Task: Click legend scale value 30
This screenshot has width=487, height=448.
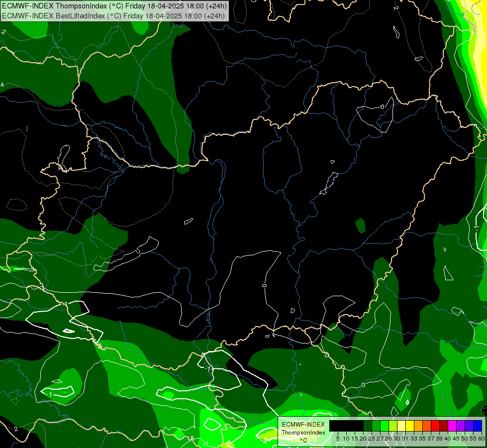Action: pos(397,439)
